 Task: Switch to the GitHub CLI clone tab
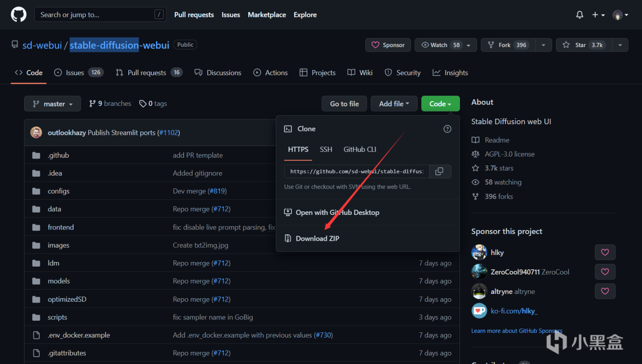click(360, 150)
